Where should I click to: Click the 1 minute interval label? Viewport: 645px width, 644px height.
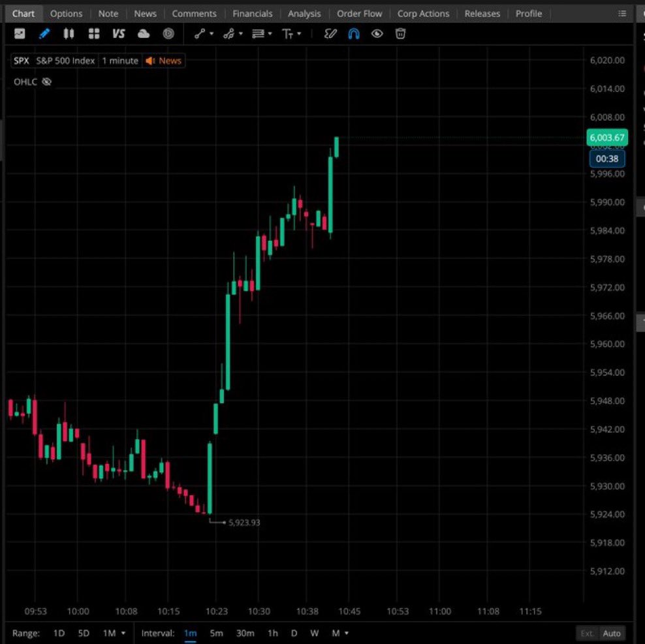coord(119,61)
